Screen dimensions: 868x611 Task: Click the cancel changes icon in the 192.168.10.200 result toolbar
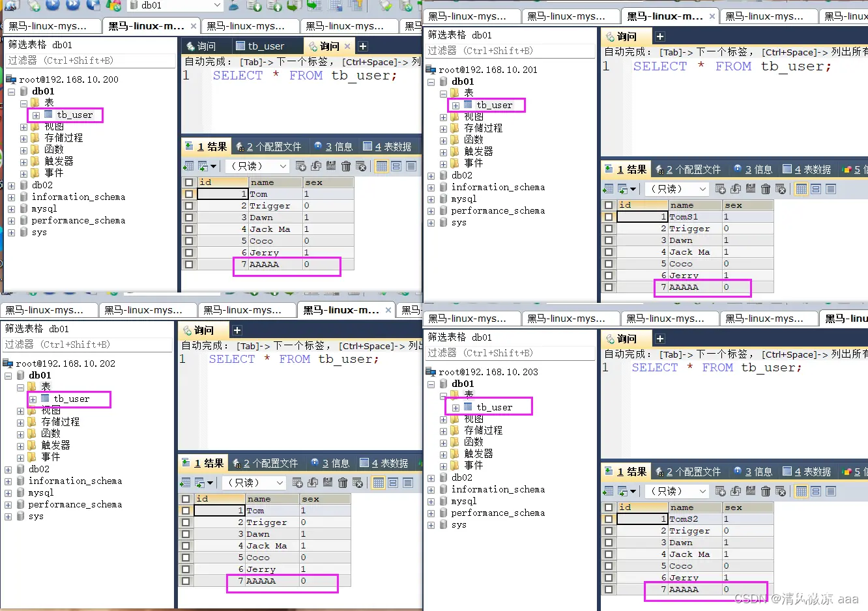click(360, 166)
